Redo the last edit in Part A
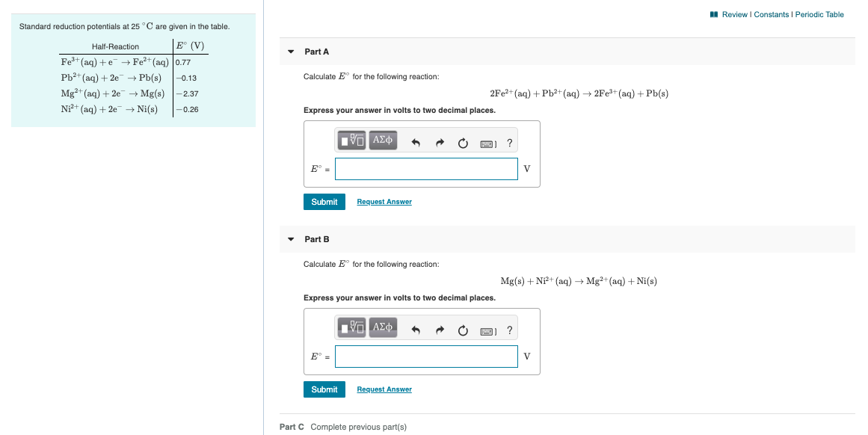The image size is (868, 435). click(440, 141)
